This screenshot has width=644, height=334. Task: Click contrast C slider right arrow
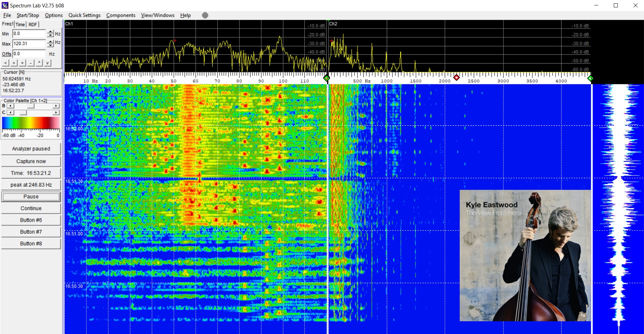tap(56, 113)
